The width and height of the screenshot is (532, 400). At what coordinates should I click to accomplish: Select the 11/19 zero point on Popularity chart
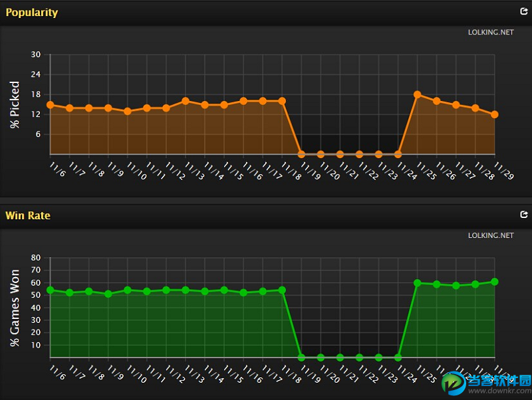click(301, 154)
